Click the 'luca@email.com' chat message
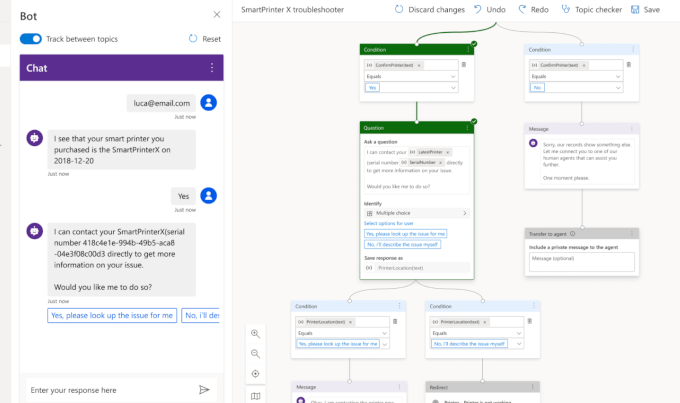This screenshot has width=680, height=403. [161, 103]
